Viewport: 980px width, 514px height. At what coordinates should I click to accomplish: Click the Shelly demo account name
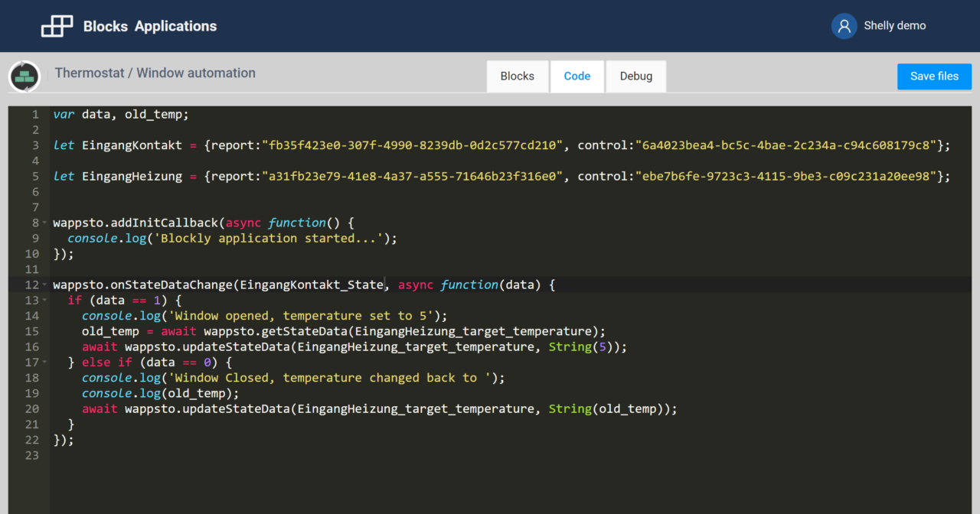[x=894, y=26]
